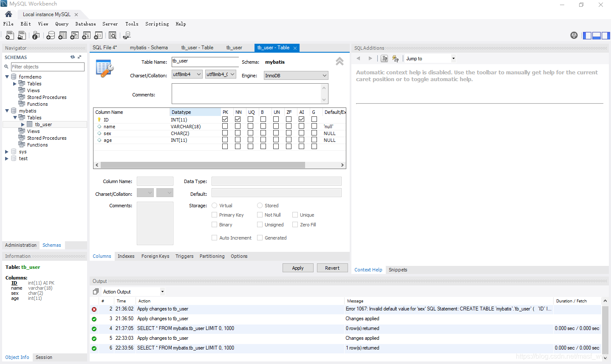Search table data icon
Image resolution: width=611 pixels, height=364 pixels.
tap(113, 36)
